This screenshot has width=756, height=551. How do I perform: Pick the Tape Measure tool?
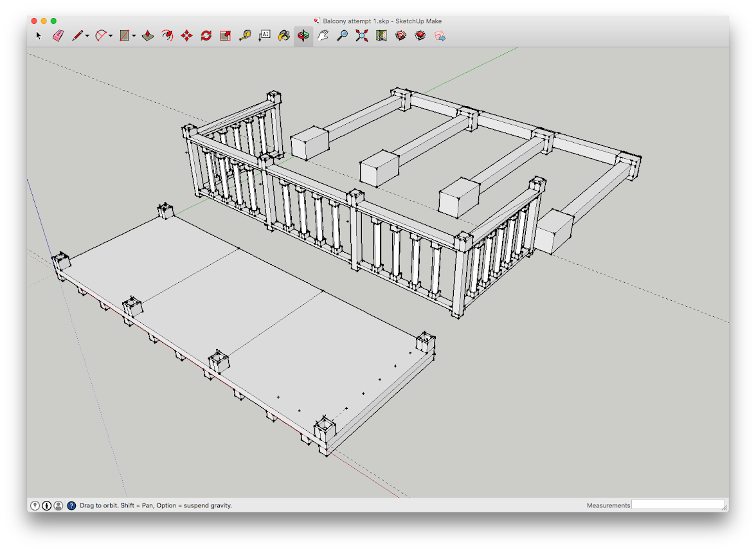245,36
